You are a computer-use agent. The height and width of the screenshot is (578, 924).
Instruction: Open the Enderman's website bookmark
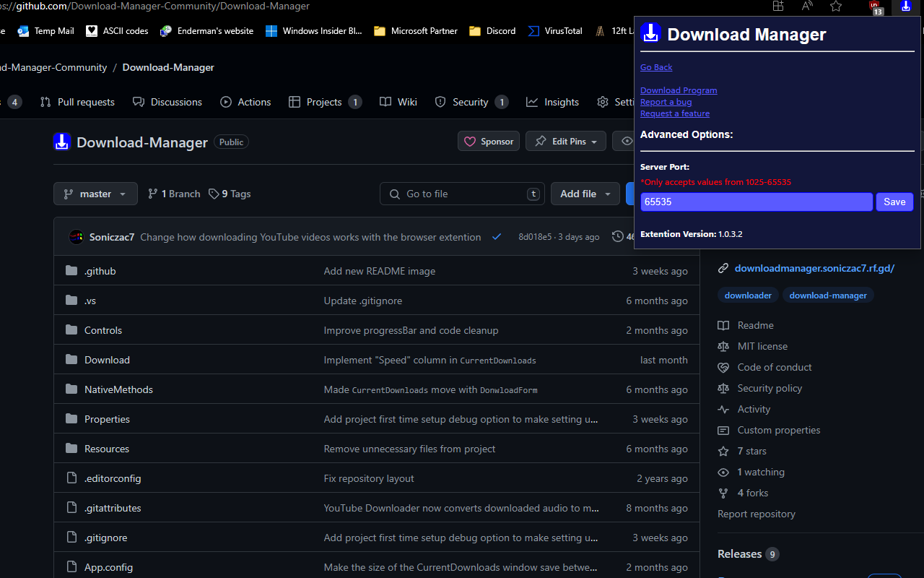(x=207, y=31)
